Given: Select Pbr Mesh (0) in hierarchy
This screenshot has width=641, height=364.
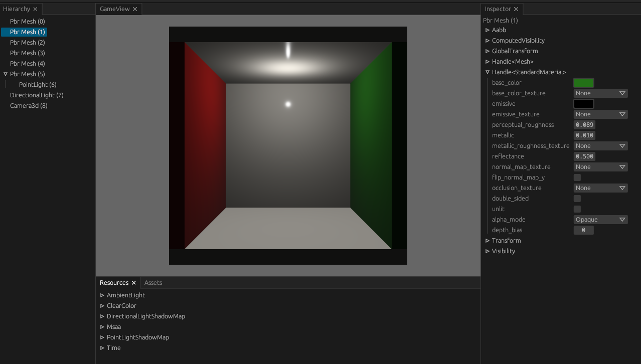Looking at the screenshot, I should click(x=27, y=22).
